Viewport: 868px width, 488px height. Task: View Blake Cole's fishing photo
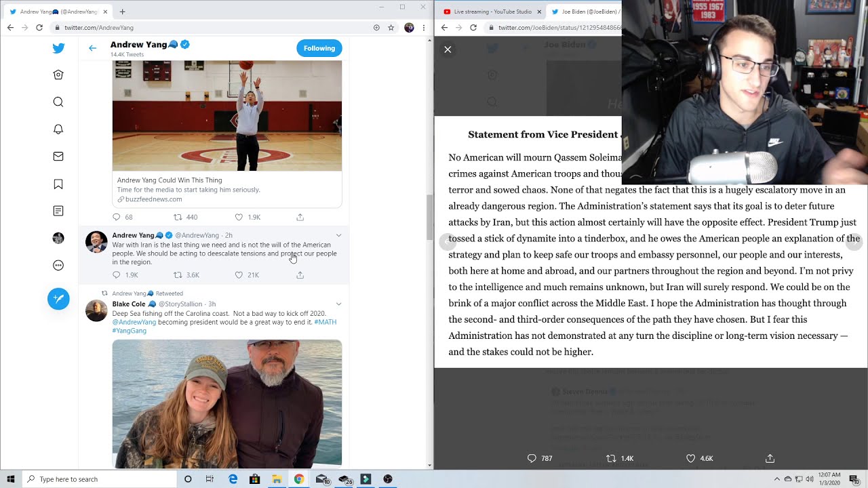tap(227, 404)
